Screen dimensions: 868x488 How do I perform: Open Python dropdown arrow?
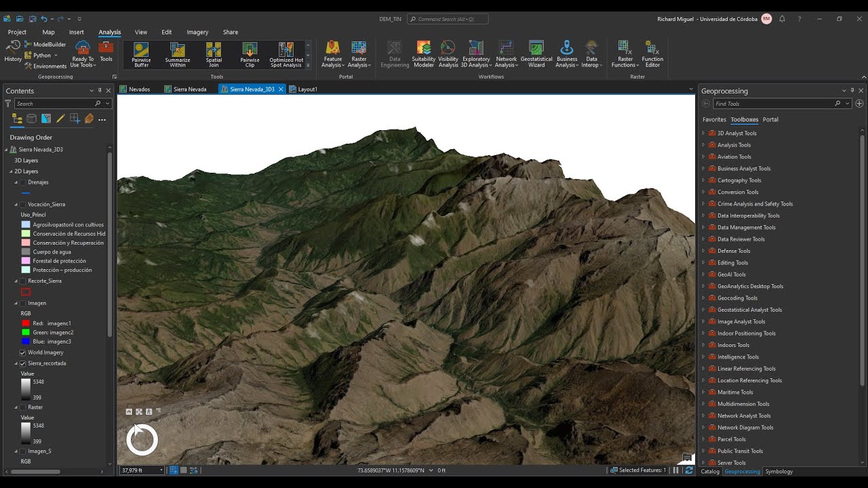point(56,56)
